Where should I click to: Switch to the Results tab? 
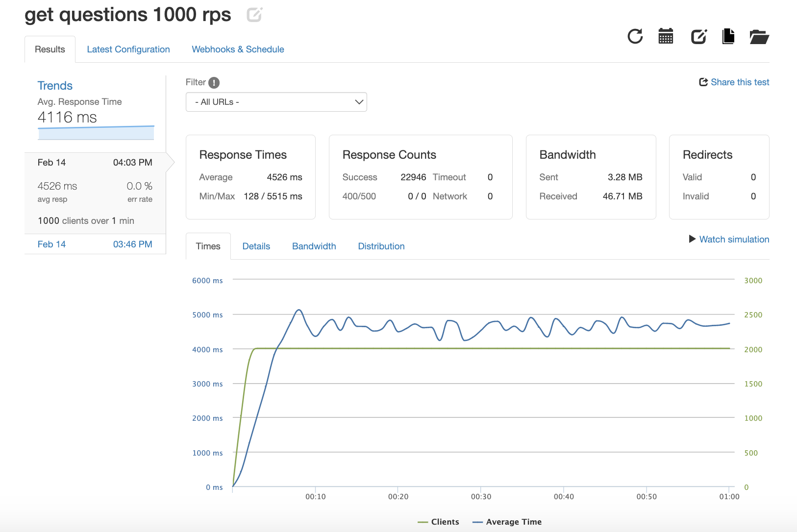pos(50,49)
